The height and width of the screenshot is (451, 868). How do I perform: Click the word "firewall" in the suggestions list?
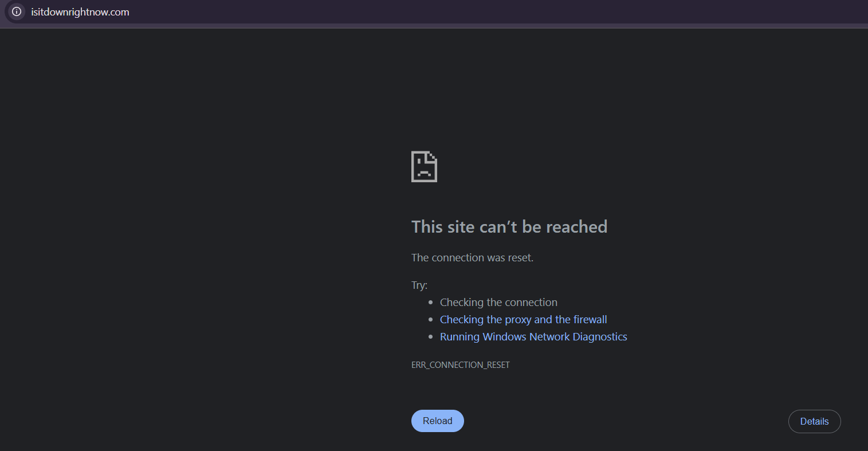590,320
